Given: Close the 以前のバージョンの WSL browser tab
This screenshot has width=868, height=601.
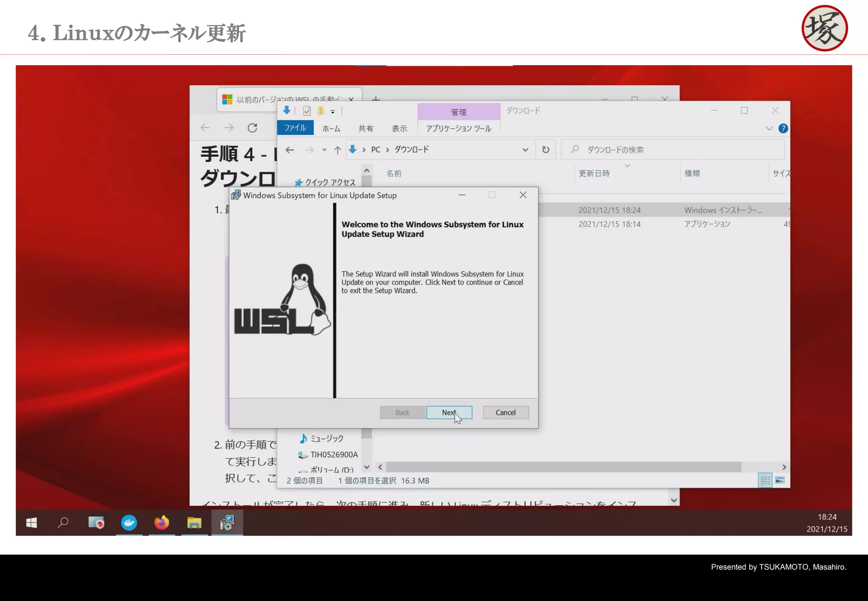Looking at the screenshot, I should coord(351,99).
